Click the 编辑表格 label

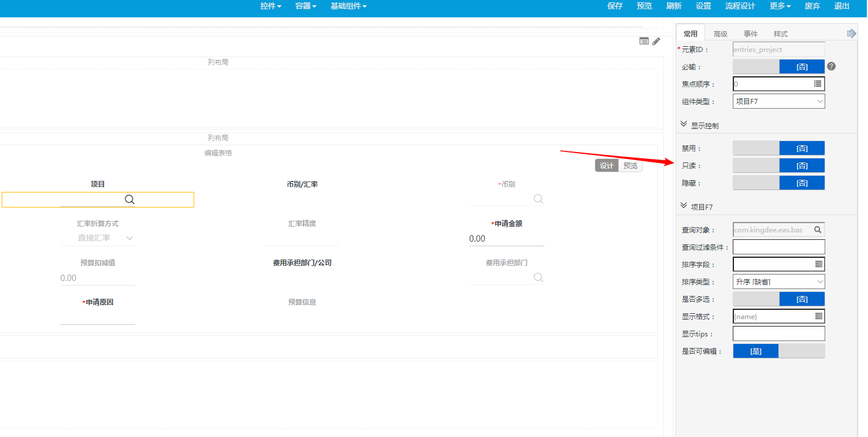pyautogui.click(x=218, y=153)
